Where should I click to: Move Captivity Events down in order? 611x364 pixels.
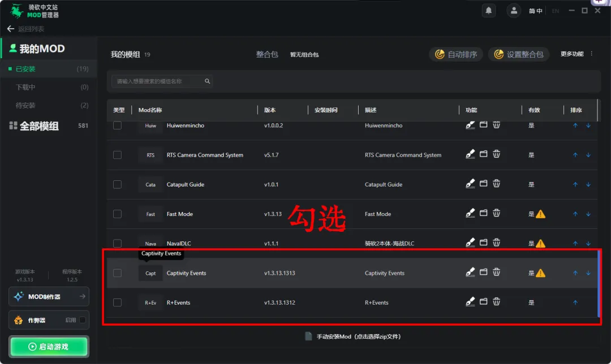(x=588, y=273)
